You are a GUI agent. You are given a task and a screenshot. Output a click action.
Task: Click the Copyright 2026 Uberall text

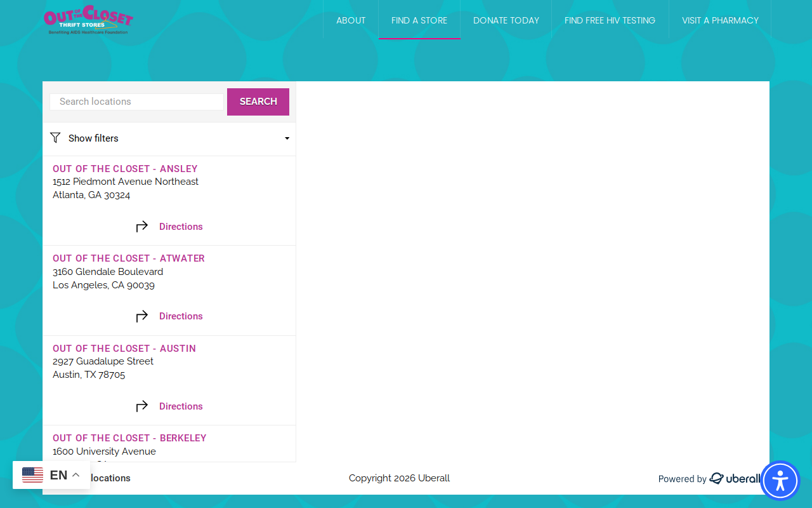coord(399,478)
